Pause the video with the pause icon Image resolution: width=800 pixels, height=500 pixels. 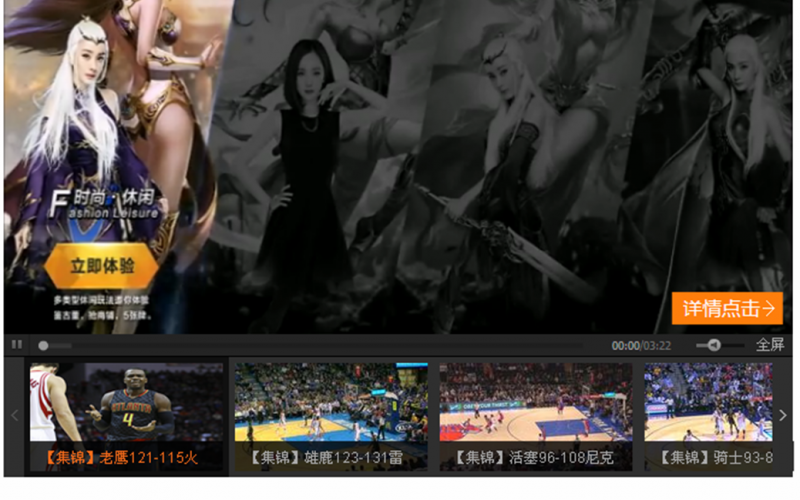[x=17, y=345]
